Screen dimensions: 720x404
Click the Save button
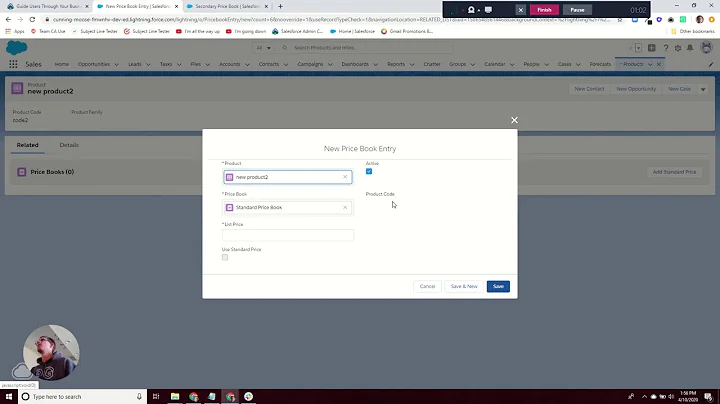click(x=498, y=286)
